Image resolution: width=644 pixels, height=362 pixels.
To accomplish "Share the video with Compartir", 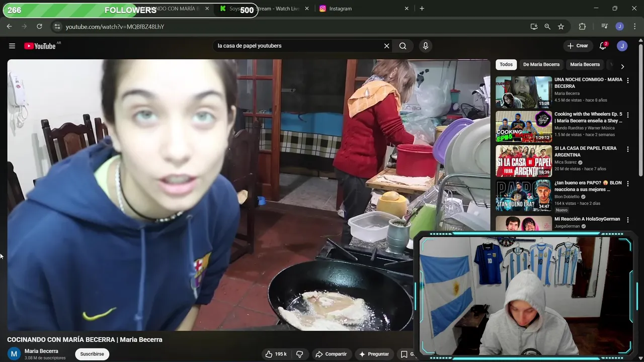I will tap(331, 354).
